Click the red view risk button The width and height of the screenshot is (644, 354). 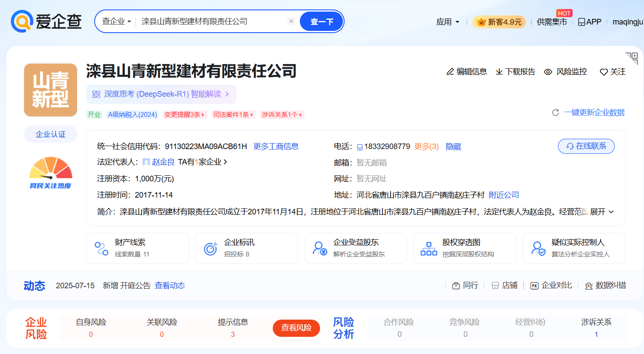click(x=296, y=328)
